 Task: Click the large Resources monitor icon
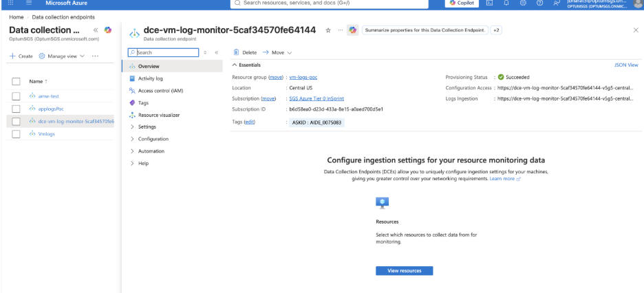(382, 202)
